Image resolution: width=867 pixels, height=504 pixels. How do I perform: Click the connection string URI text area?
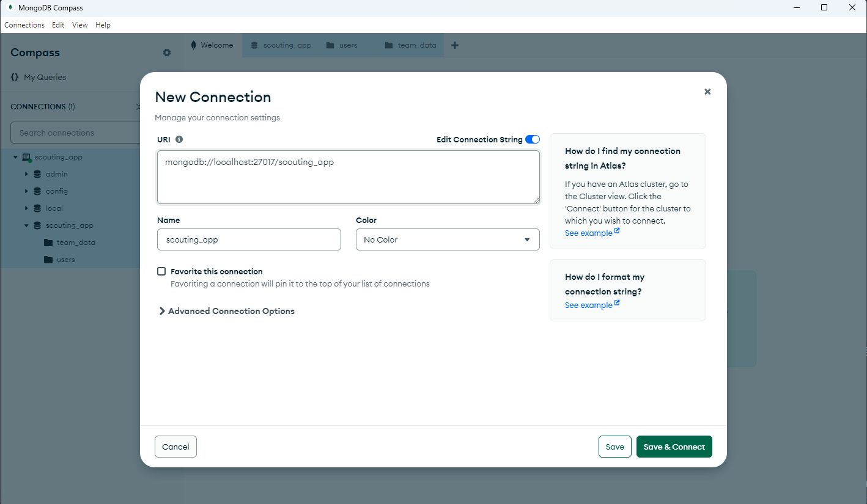click(x=349, y=177)
